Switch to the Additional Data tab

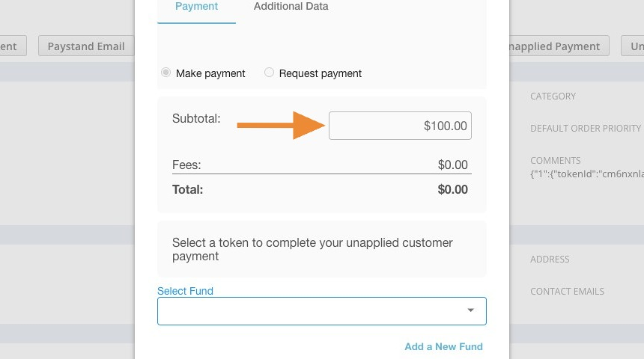291,7
